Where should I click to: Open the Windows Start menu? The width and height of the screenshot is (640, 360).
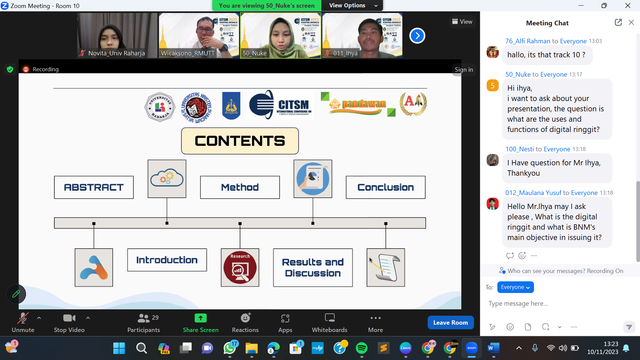tap(119, 348)
